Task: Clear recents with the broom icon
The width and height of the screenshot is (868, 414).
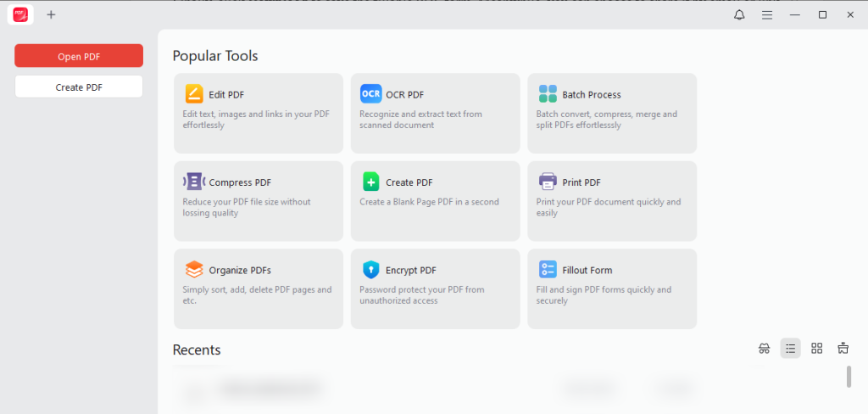Action: point(843,348)
